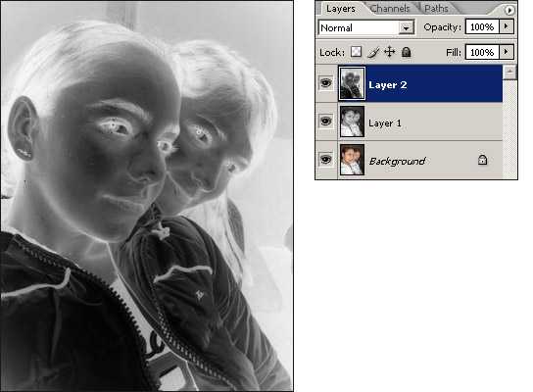Click the Fill 100% value field
The width and height of the screenshot is (533, 392).
pyautogui.click(x=482, y=52)
